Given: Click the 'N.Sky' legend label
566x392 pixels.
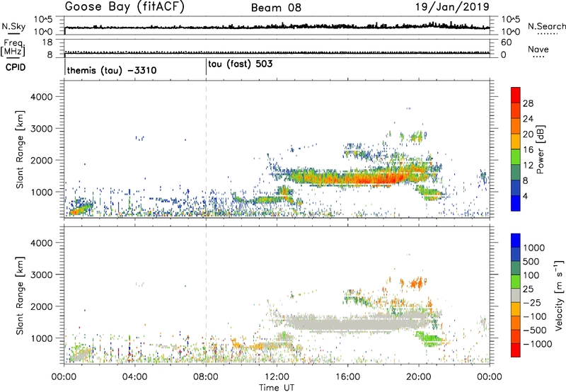Looking at the screenshot, I should (x=13, y=26).
